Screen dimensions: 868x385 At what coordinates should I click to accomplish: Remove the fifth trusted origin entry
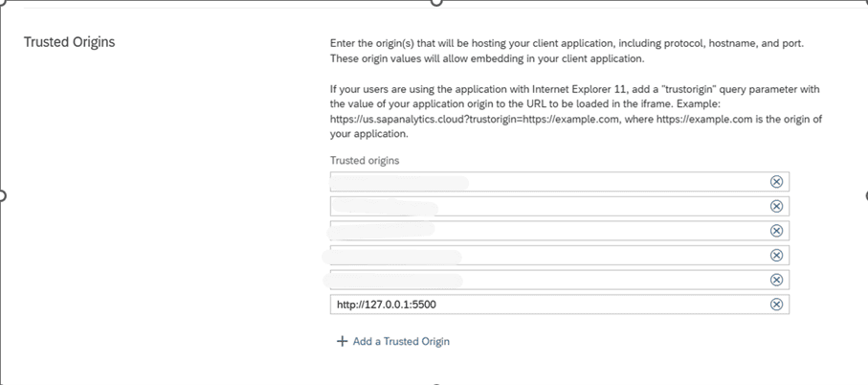point(776,280)
